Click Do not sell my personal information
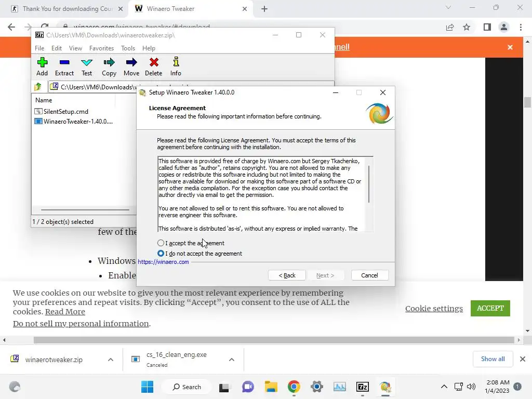Screen dimensions: 532x399 (x=81, y=324)
